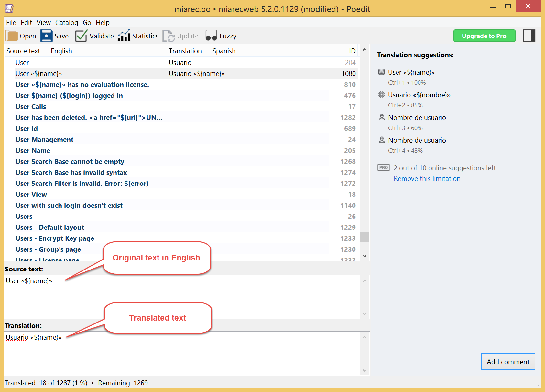545x392 pixels.
Task: Minimize the Poedit window
Action: click(x=493, y=7)
